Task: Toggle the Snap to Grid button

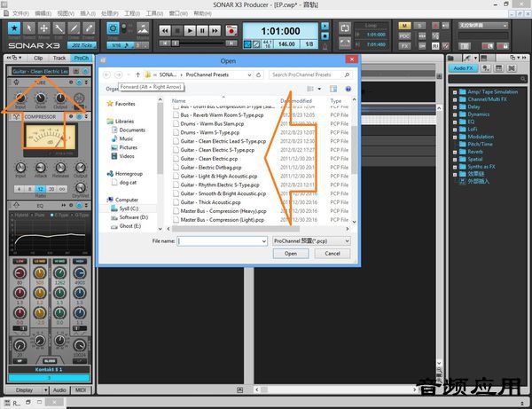Action: click(113, 28)
